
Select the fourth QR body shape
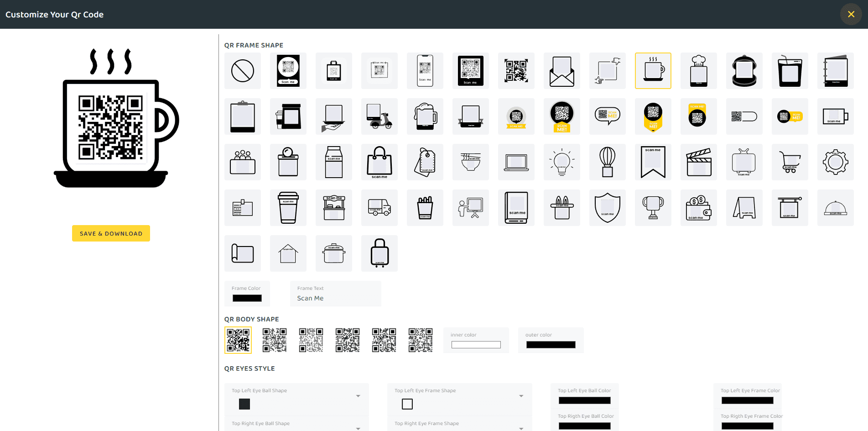pos(348,340)
